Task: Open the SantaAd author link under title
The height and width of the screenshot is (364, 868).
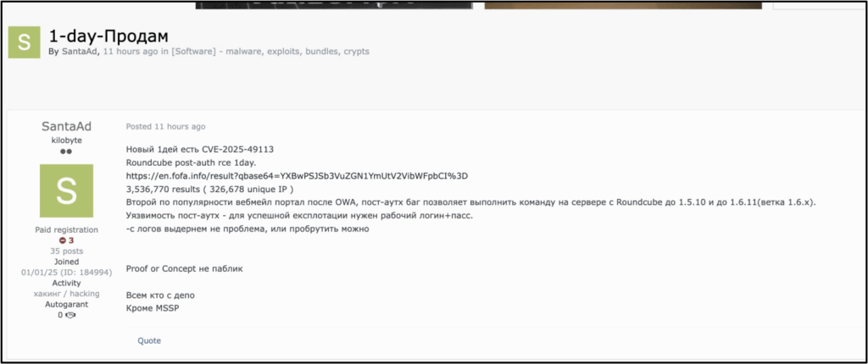Action: 79,52
